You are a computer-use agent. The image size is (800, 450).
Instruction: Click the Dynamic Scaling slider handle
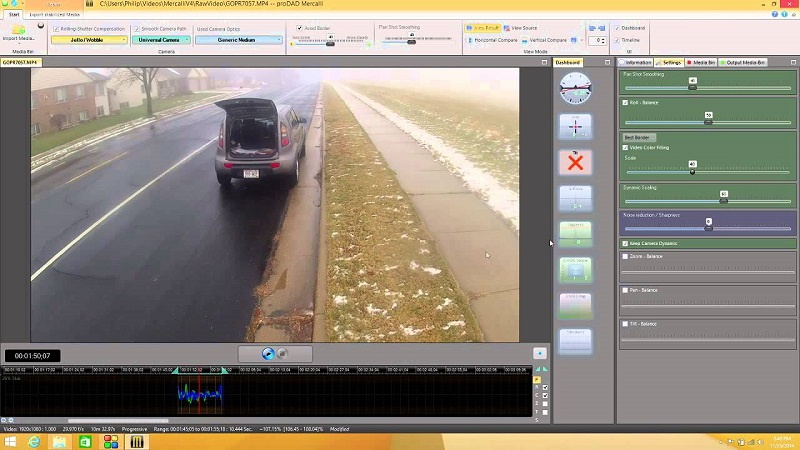pyautogui.click(x=723, y=200)
